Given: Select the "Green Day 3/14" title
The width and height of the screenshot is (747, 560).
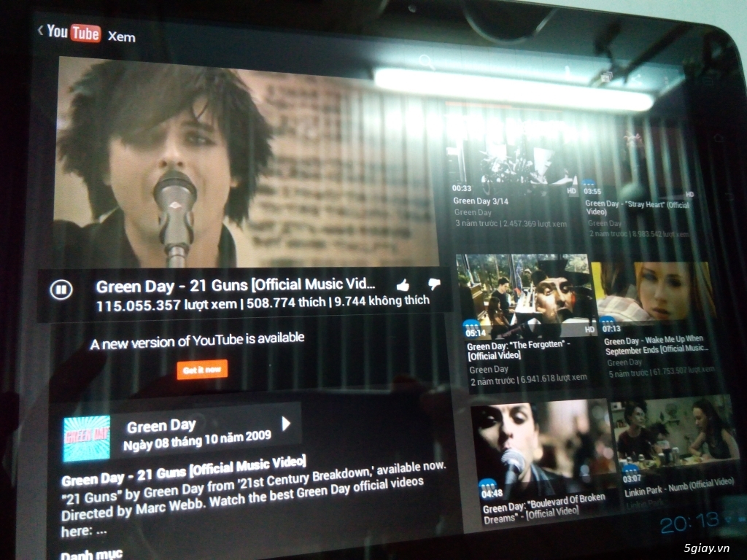Looking at the screenshot, I should pyautogui.click(x=480, y=201).
